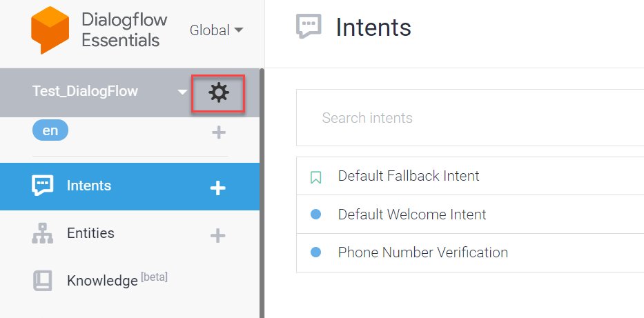Click the Entities hierarchy sidebar icon
The width and height of the screenshot is (644, 318).
(x=43, y=234)
